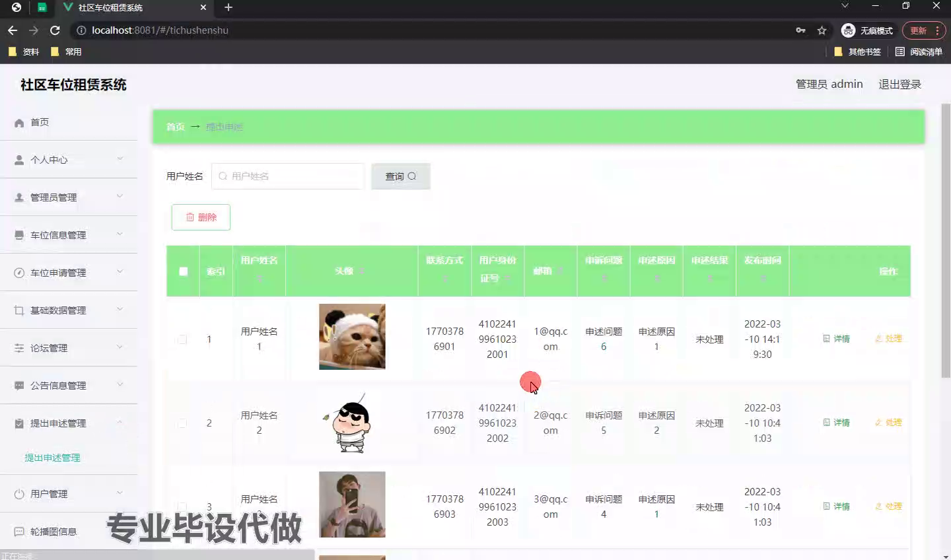Click the 轮播图信息 sidebar icon
The image size is (951, 560).
click(19, 532)
